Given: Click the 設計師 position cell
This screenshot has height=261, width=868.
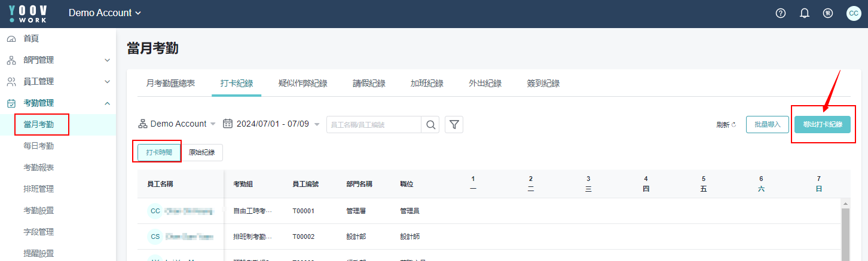Looking at the screenshot, I should (x=409, y=237).
